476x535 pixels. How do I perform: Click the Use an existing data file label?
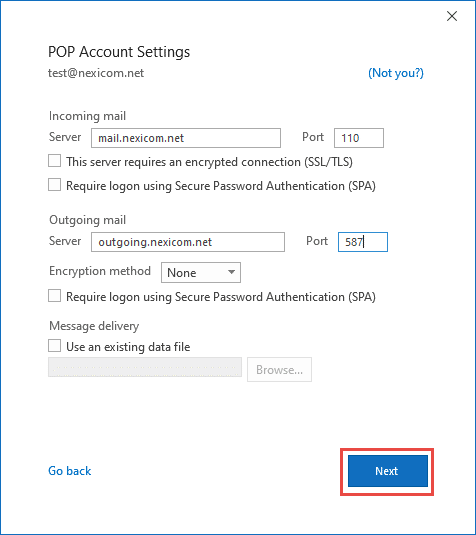click(x=128, y=347)
